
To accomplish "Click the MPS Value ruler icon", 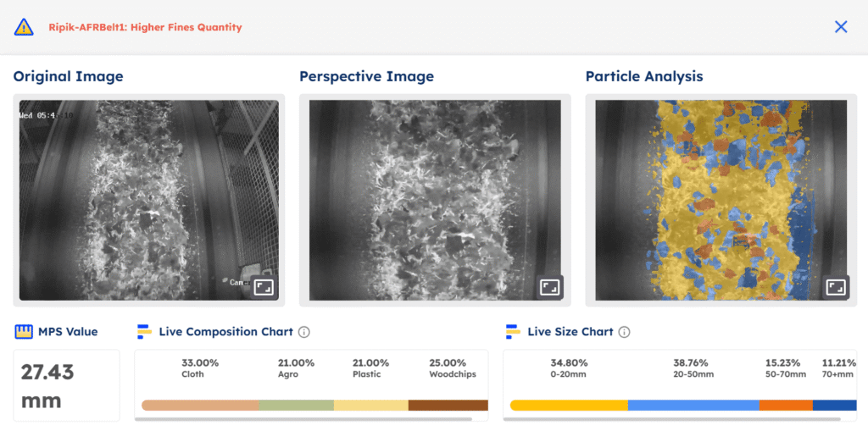I will coord(23,331).
